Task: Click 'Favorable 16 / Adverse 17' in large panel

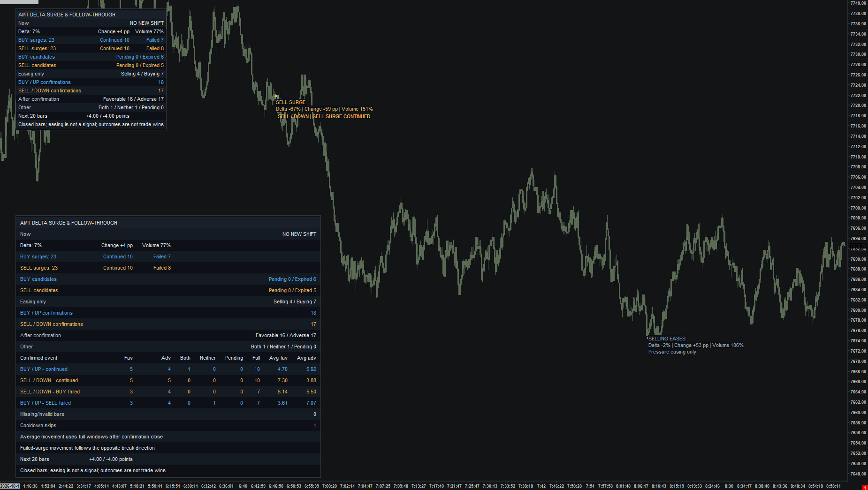Action: (x=286, y=335)
